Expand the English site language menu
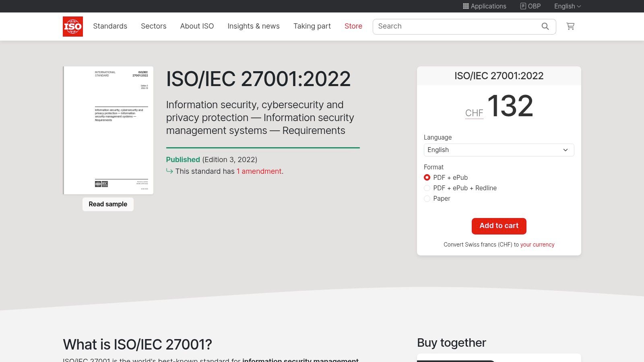644x362 pixels. 568,6
